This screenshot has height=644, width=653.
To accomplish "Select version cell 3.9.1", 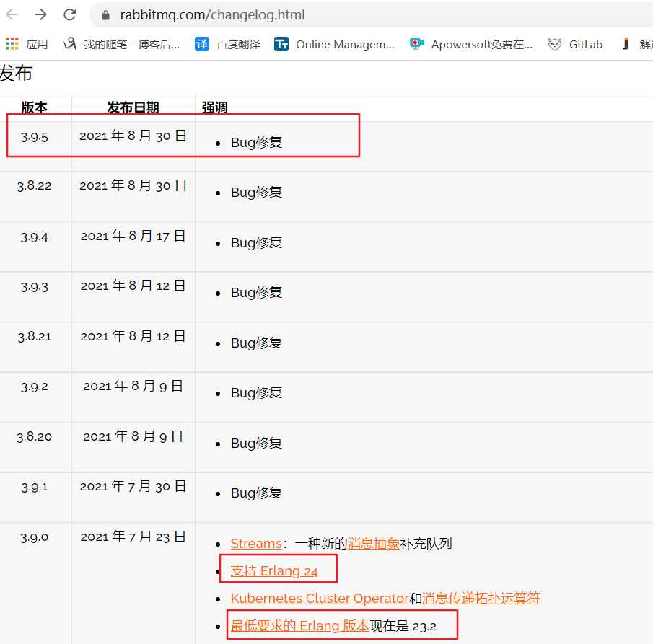I will [x=35, y=487].
